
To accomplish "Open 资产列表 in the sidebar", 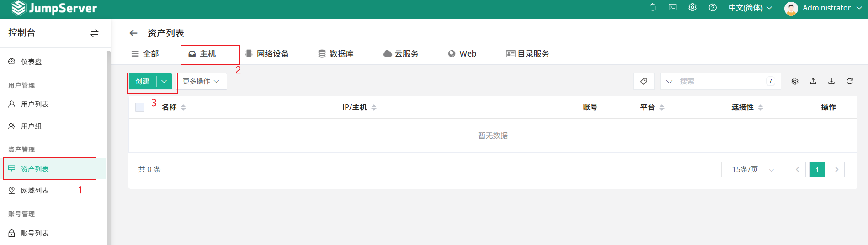I will click(x=53, y=169).
